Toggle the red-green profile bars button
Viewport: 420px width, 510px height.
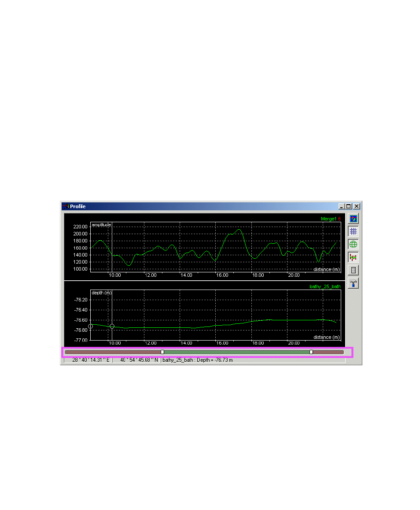click(353, 257)
